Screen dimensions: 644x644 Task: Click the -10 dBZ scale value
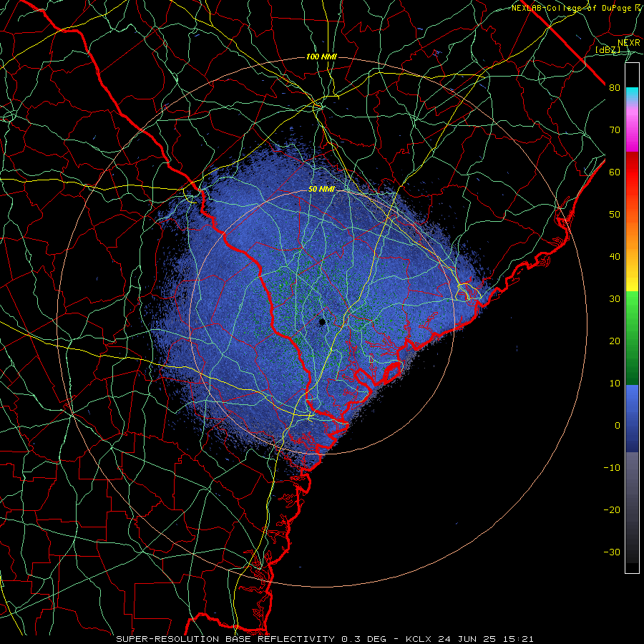point(612,468)
